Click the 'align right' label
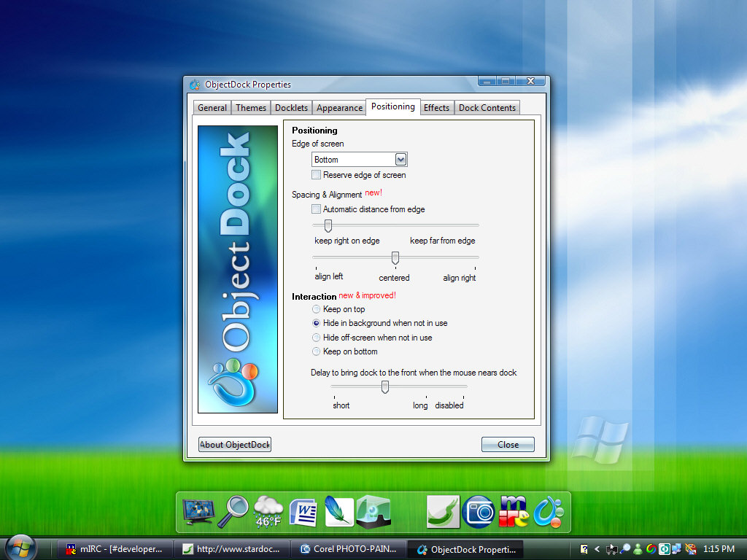This screenshot has height=560, width=747. click(x=460, y=278)
